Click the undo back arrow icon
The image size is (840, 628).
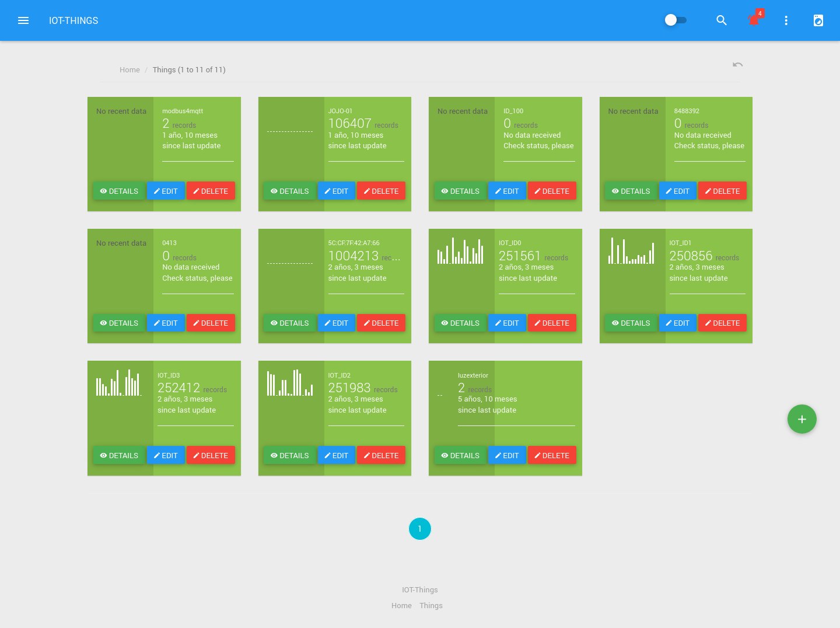point(738,65)
